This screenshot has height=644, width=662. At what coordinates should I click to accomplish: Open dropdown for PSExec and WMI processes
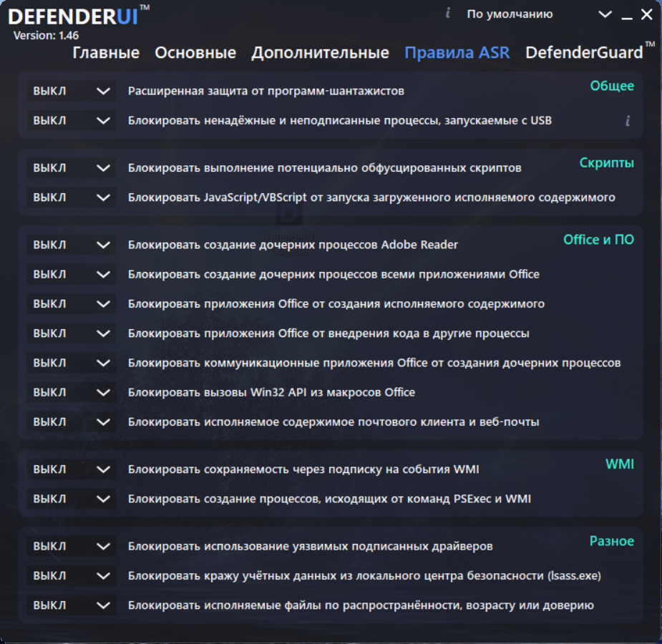(x=72, y=499)
